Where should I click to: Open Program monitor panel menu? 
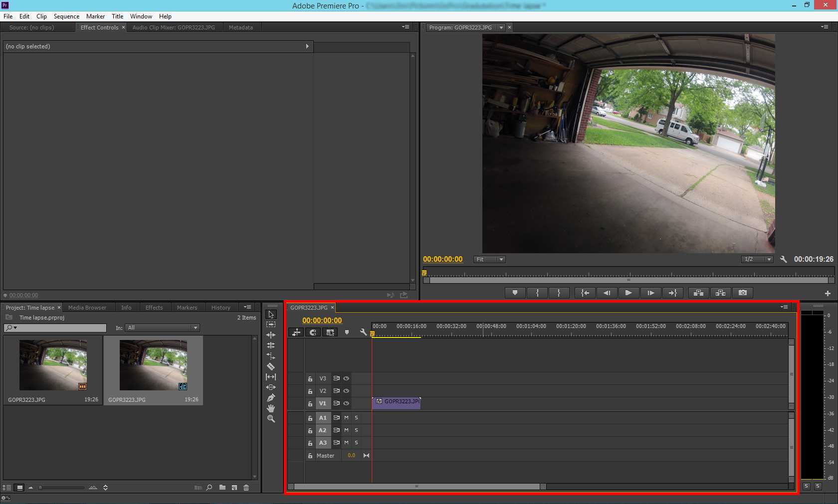pos(825,27)
